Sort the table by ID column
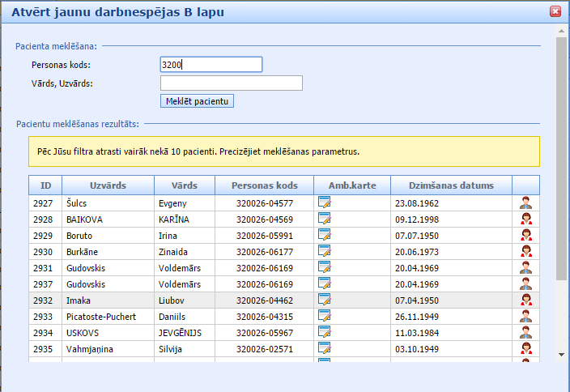The image size is (570, 392). (45, 185)
